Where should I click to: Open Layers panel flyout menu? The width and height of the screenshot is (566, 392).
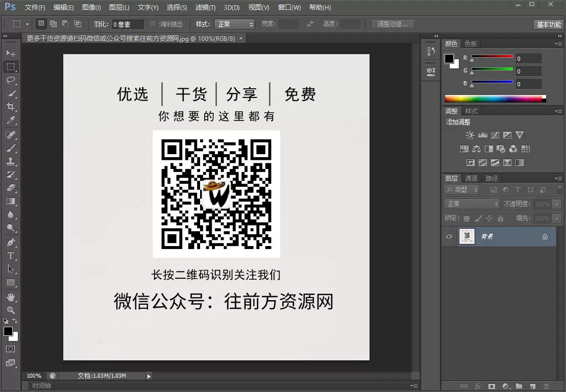tap(558, 178)
